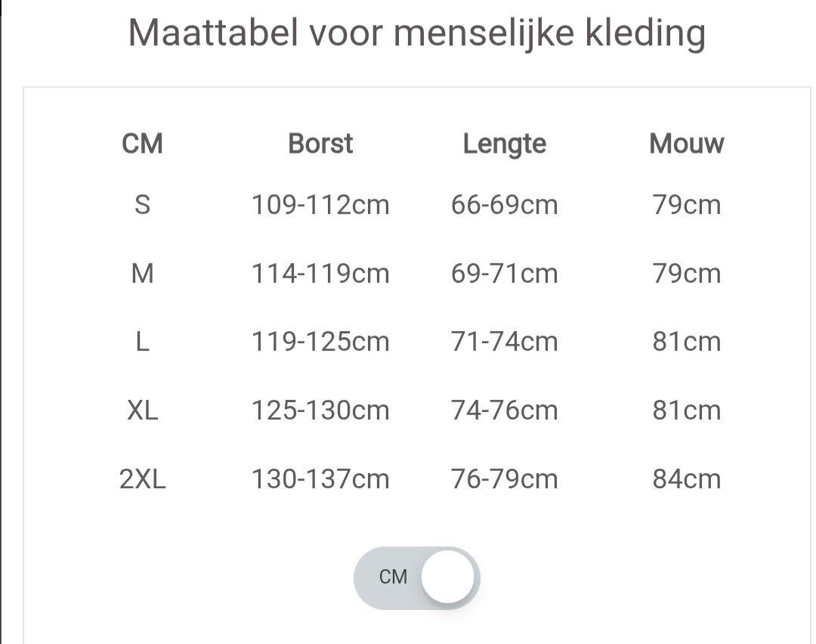
Task: Click the Lengte column header
Action: click(x=504, y=144)
